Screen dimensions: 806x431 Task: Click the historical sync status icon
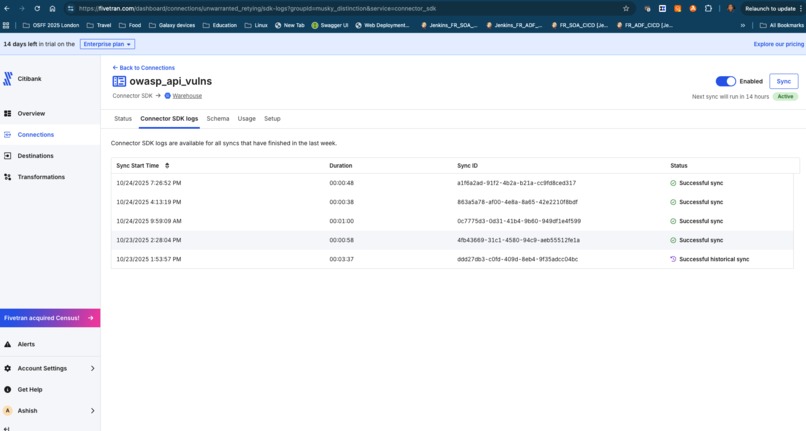(x=673, y=259)
